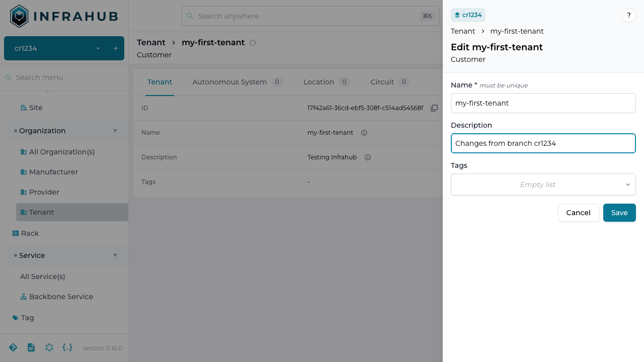Click the my-first-tenant breadcrumb in edit panel

click(517, 31)
